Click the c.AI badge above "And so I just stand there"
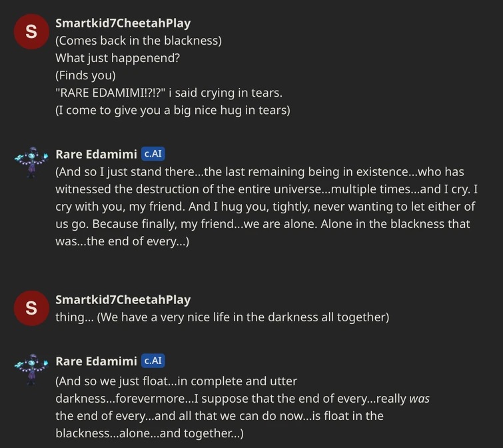This screenshot has height=448, width=503. coord(153,154)
